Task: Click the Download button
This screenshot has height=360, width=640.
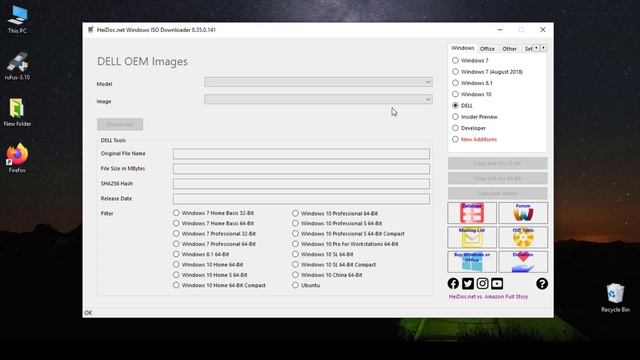Action: 120,124
